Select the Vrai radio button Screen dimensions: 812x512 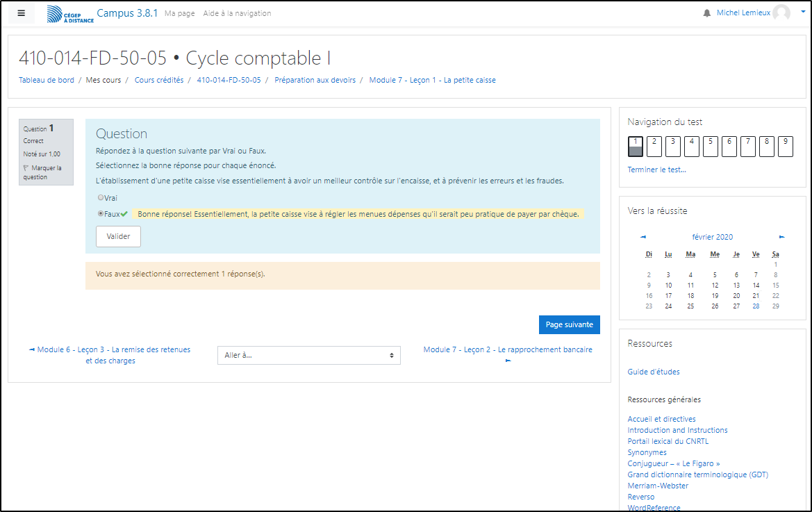[101, 198]
